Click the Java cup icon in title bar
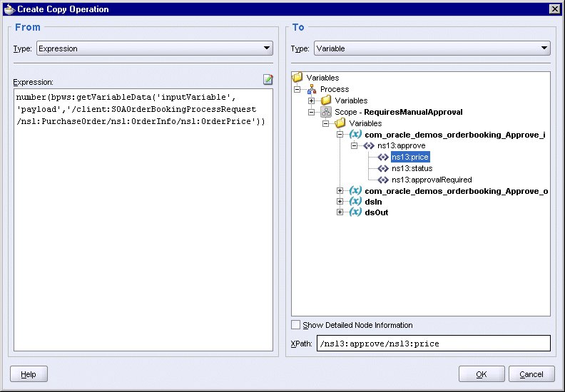The width and height of the screenshot is (565, 392). (9, 9)
